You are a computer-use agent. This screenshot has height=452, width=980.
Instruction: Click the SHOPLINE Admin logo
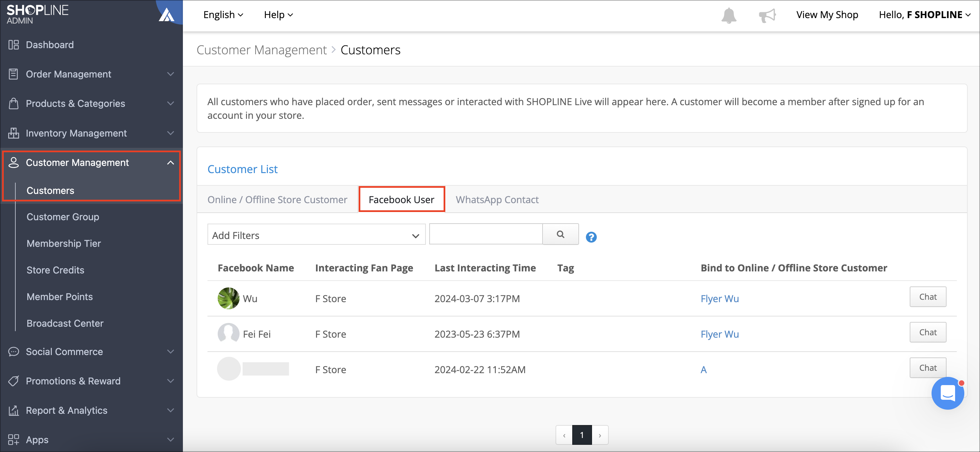click(38, 14)
